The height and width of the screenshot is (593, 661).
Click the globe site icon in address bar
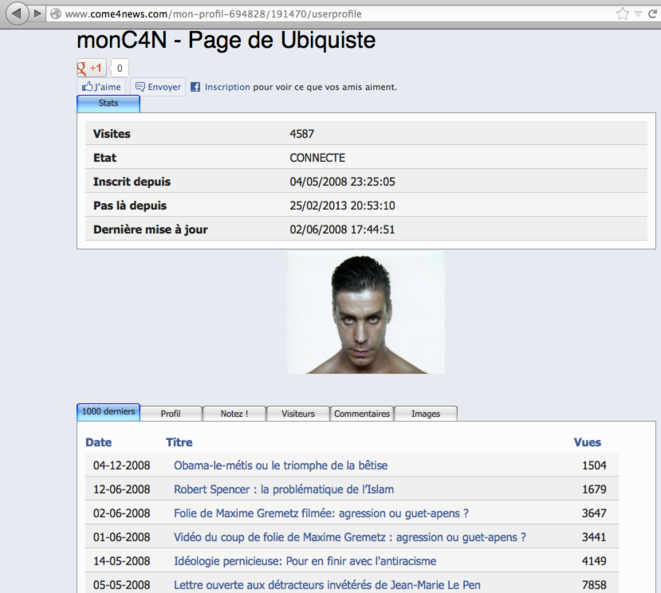(55, 14)
